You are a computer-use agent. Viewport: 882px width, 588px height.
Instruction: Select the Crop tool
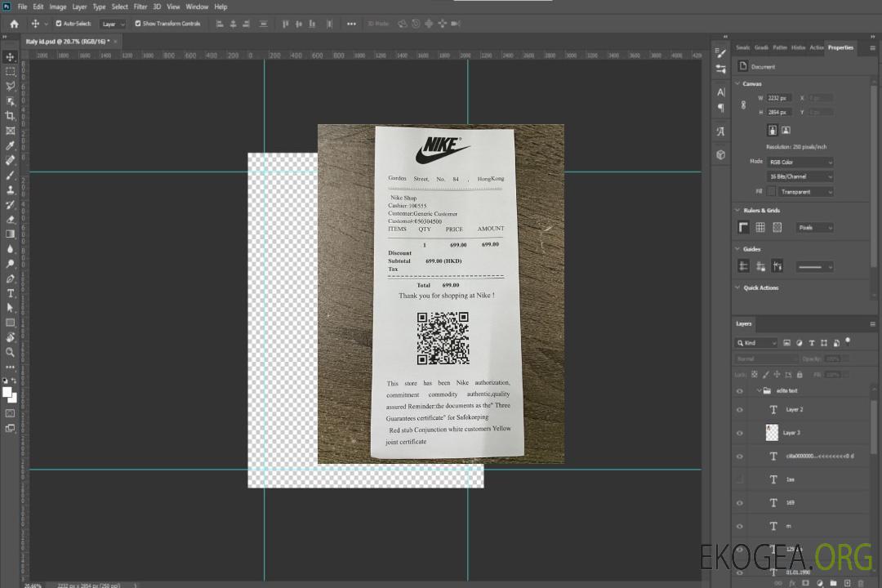click(x=10, y=116)
